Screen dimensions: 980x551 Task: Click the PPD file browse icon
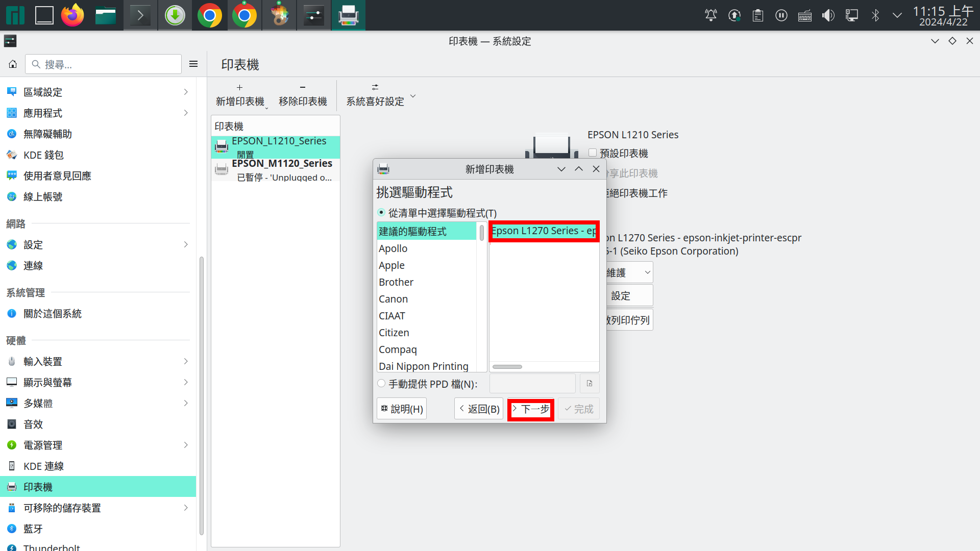pos(590,384)
